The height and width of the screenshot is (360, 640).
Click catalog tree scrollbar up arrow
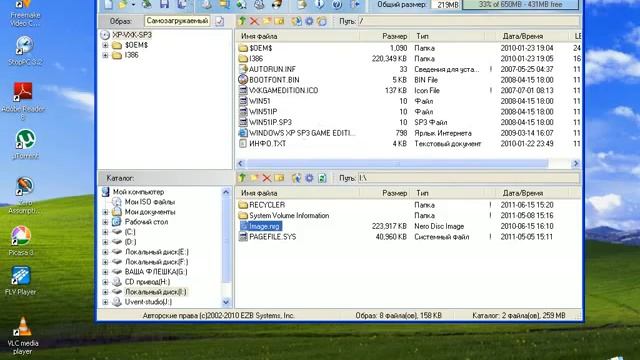(226, 192)
